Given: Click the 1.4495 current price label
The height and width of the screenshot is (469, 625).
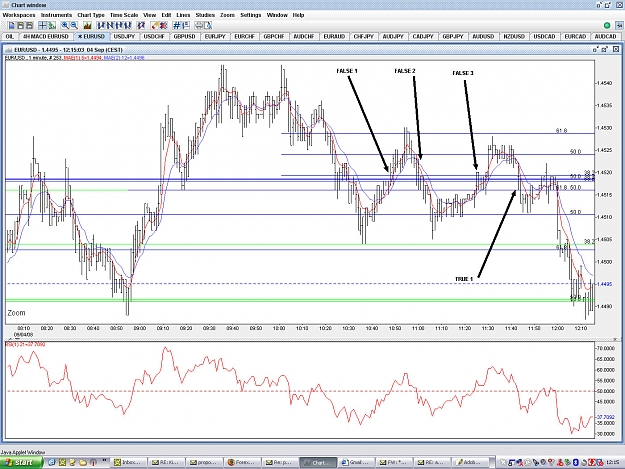Looking at the screenshot, I should point(604,284).
